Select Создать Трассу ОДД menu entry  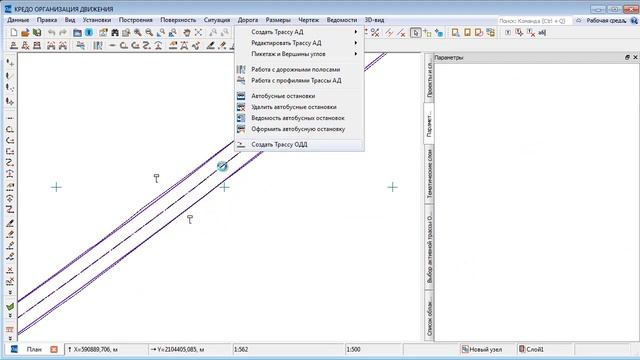300,144
